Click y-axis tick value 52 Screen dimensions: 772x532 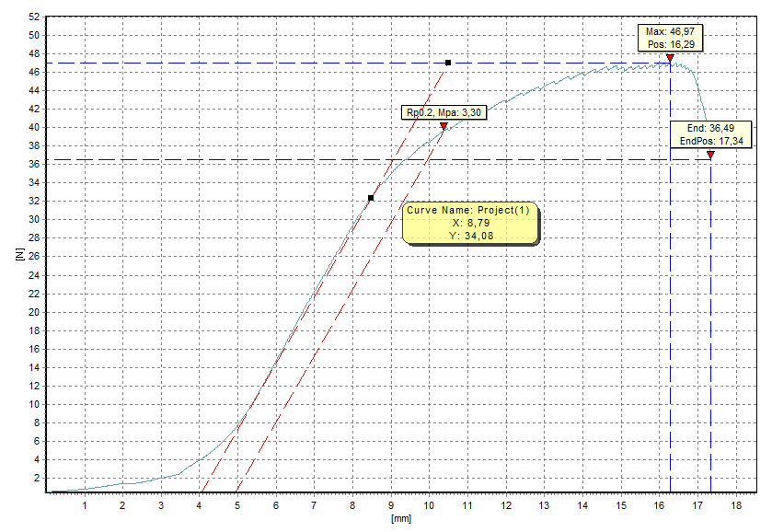[x=33, y=17]
